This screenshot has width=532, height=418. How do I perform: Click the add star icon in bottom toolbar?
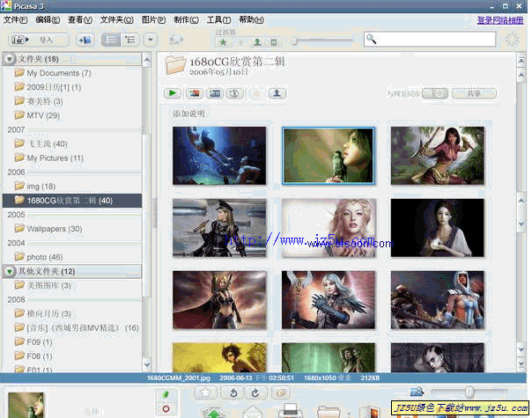coord(206,392)
